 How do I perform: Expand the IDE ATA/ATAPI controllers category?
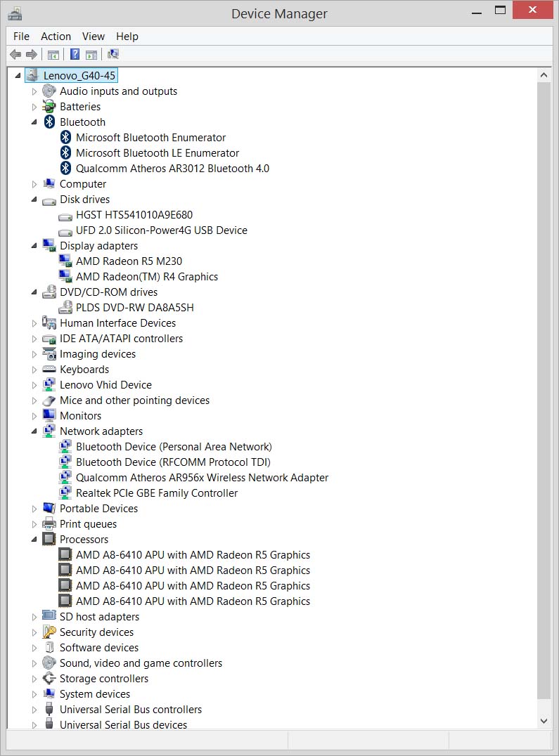tap(34, 339)
